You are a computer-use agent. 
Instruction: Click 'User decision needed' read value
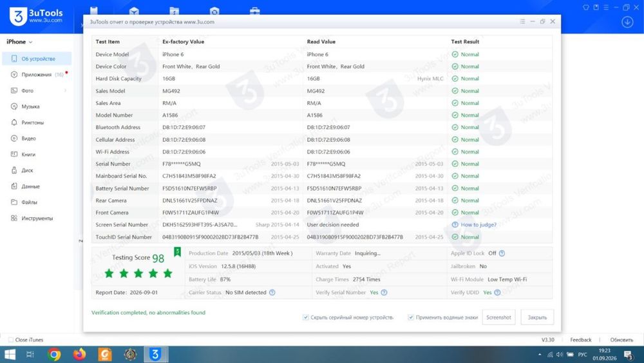(333, 224)
